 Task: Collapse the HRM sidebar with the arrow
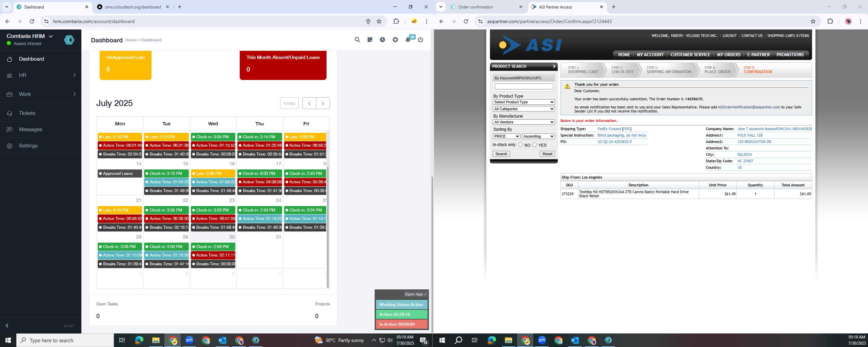tap(7, 326)
